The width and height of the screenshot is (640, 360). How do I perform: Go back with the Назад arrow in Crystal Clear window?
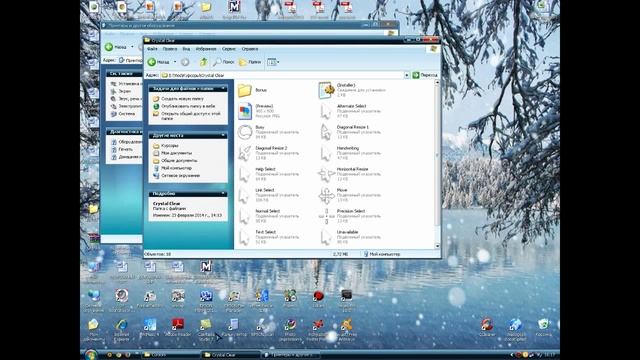click(159, 62)
